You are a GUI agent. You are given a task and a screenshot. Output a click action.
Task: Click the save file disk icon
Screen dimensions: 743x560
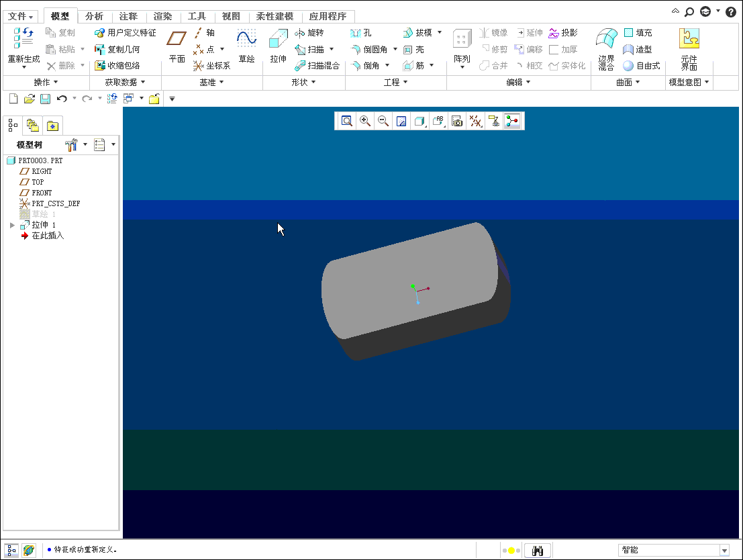coord(45,99)
